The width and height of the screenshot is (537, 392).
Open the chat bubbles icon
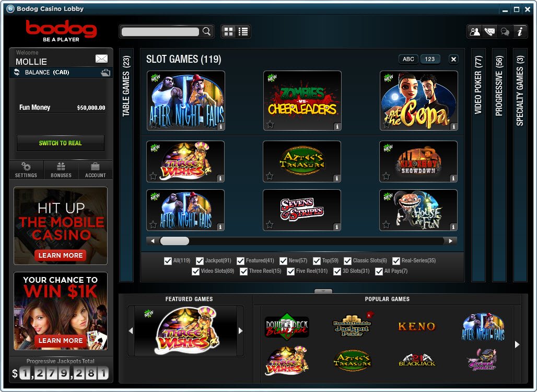pos(505,31)
